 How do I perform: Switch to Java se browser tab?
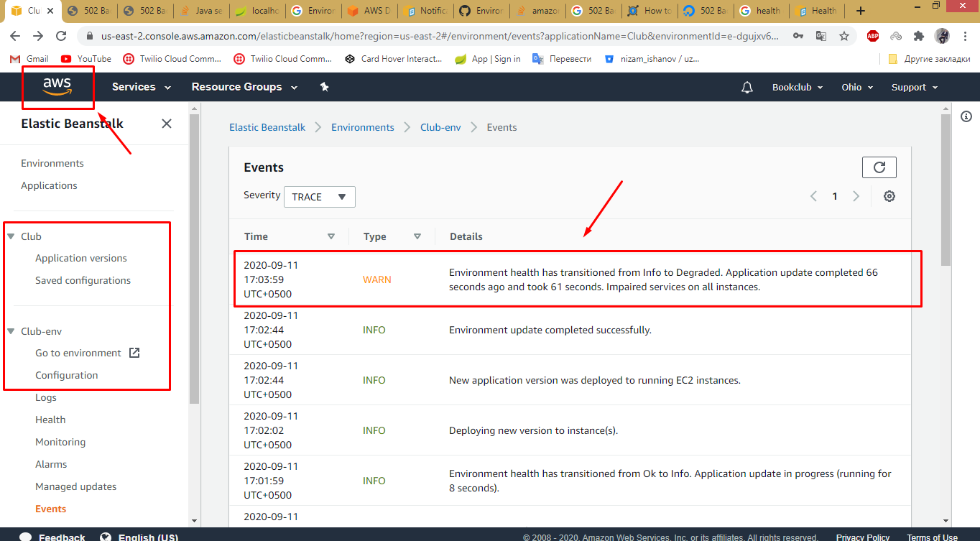click(202, 11)
